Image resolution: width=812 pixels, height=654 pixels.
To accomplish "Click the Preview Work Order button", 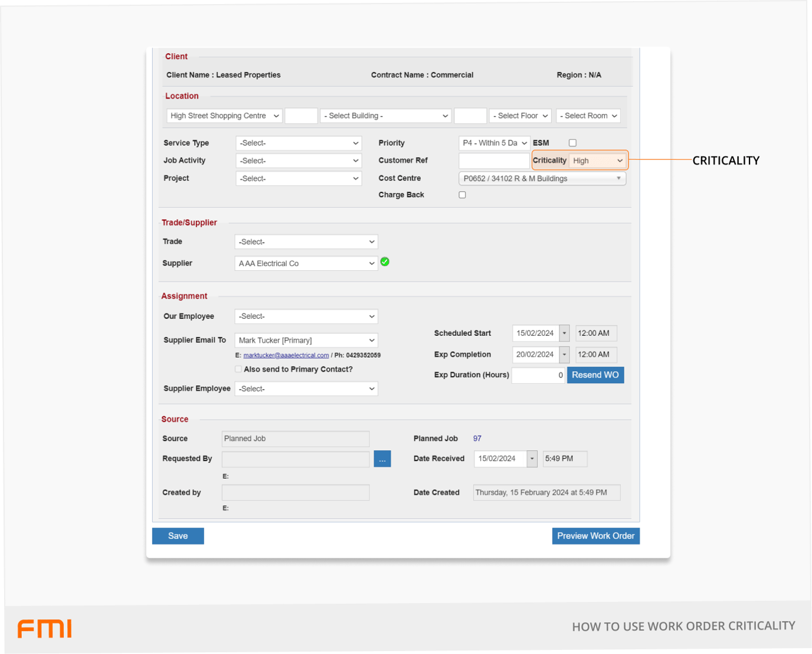I will (595, 535).
